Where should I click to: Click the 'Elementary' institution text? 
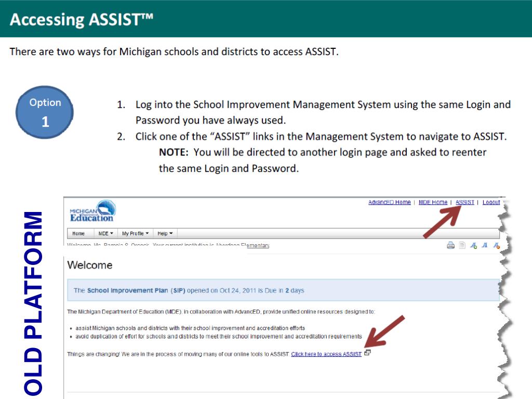255,245
